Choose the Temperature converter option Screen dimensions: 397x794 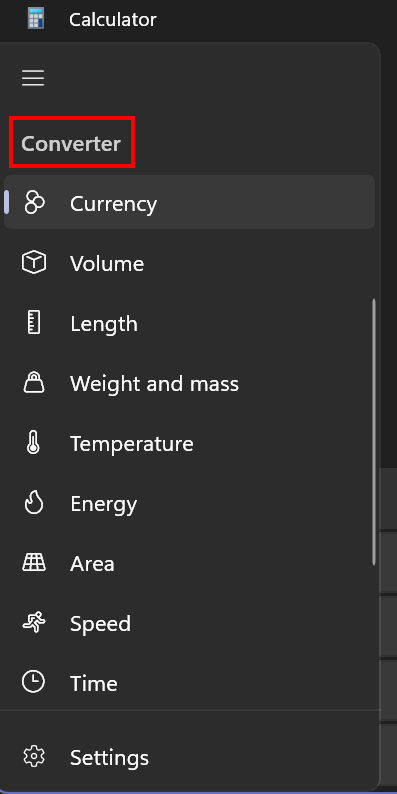click(189, 443)
